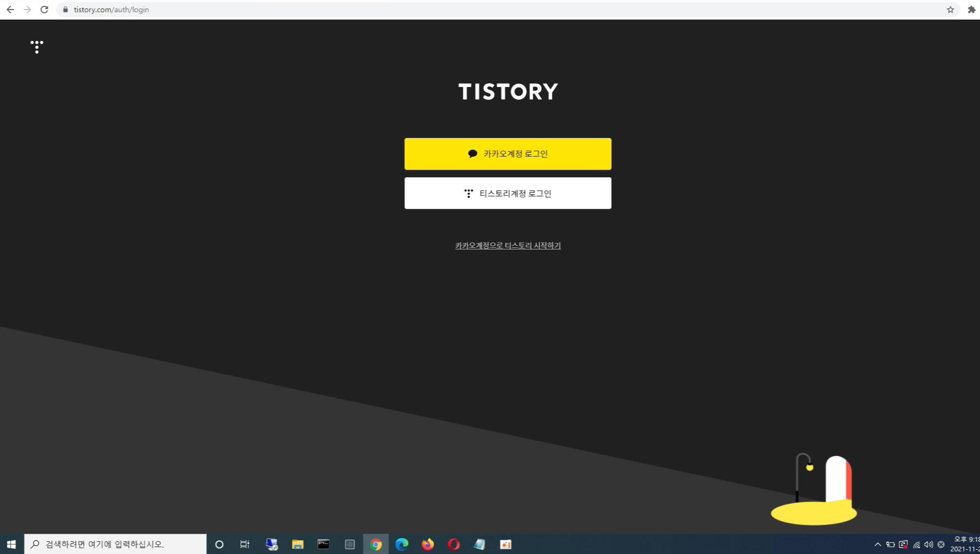Screen dimensions: 980x554
Task: Show hidden system tray icons
Action: click(x=878, y=544)
